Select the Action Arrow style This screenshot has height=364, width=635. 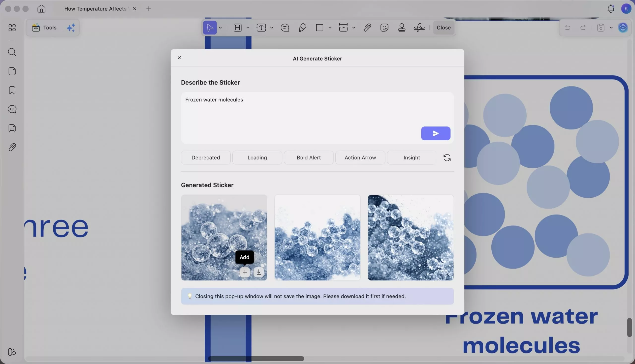[x=360, y=157]
